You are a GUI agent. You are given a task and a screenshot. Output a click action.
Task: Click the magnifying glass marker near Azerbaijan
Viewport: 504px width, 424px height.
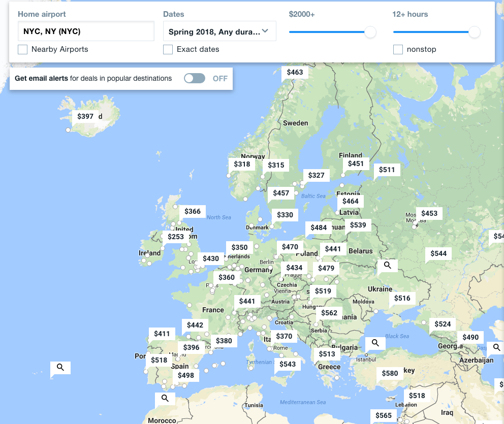496,348
